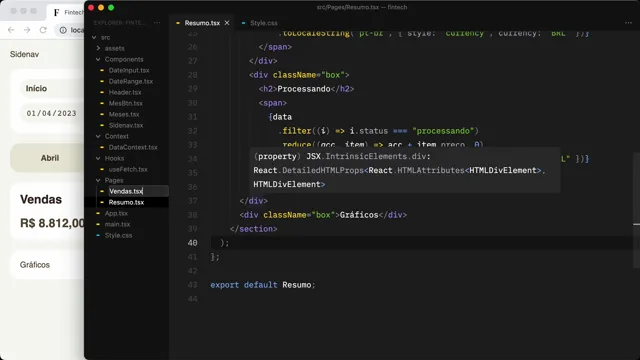Click the filter status processando code line

pos(378,131)
